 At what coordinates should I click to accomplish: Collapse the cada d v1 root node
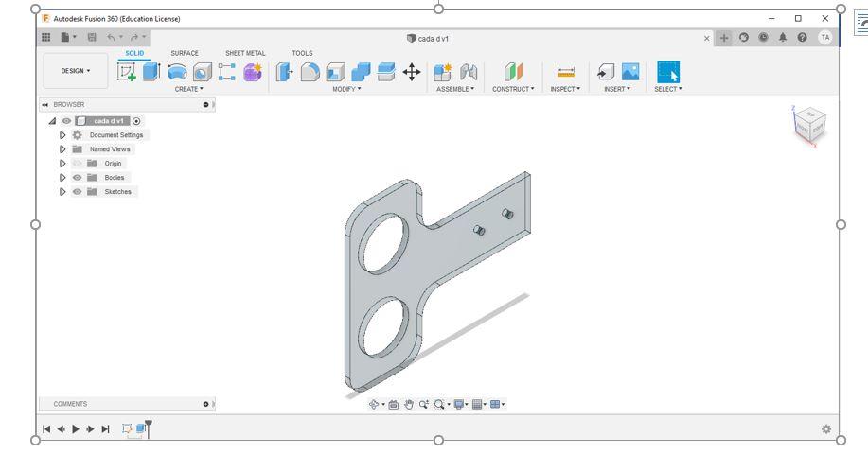coord(53,121)
